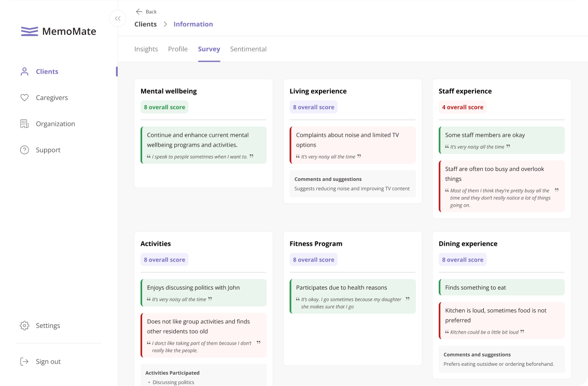The width and height of the screenshot is (588, 386).
Task: Click the Caregivers heart icon
Action: 24,97
